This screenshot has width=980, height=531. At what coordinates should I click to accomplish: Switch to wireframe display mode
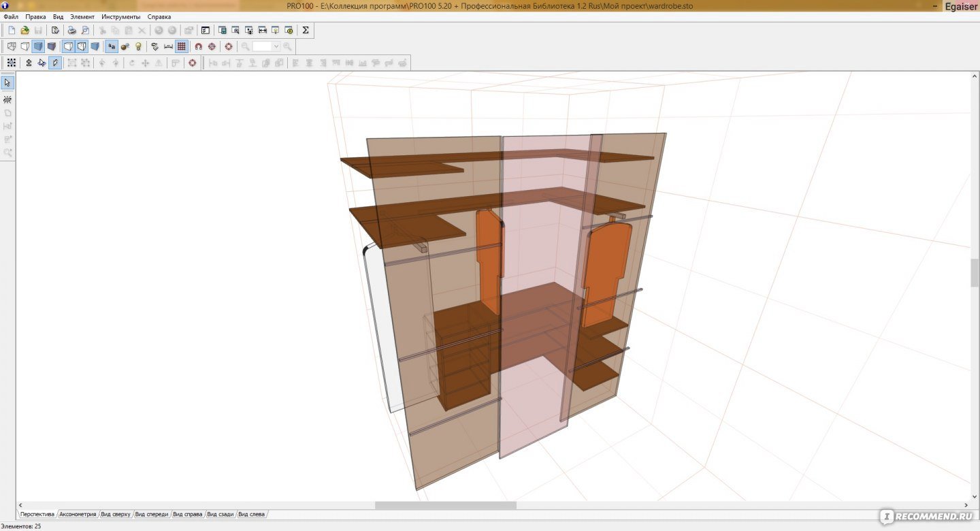[x=12, y=46]
